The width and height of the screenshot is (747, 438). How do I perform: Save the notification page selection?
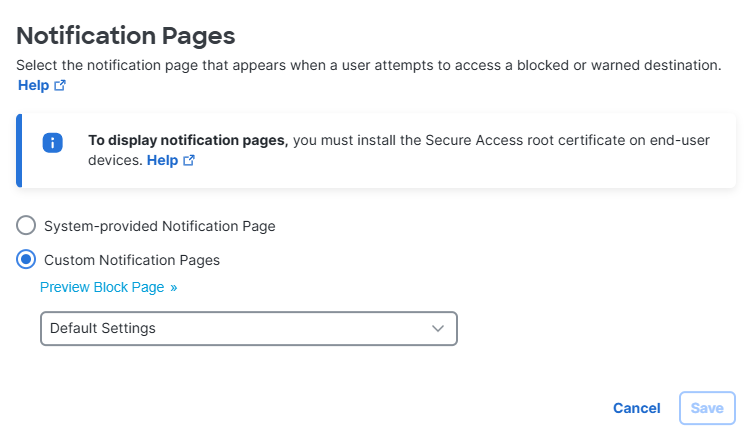(707, 408)
